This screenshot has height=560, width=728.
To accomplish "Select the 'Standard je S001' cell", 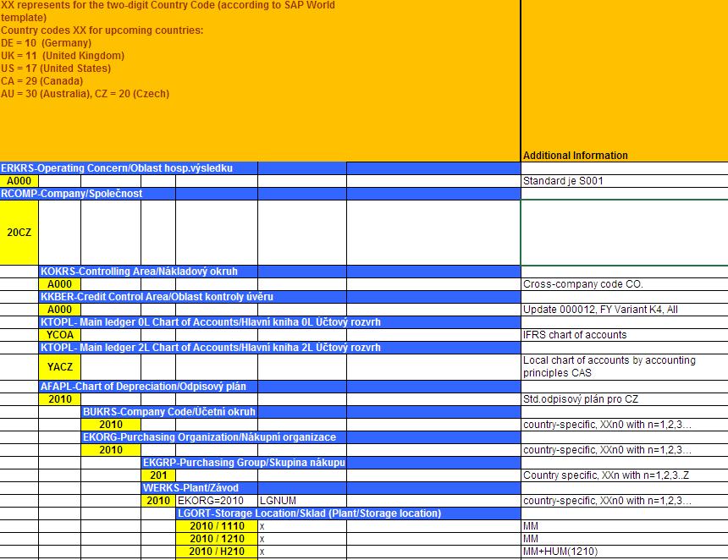I will point(624,181).
